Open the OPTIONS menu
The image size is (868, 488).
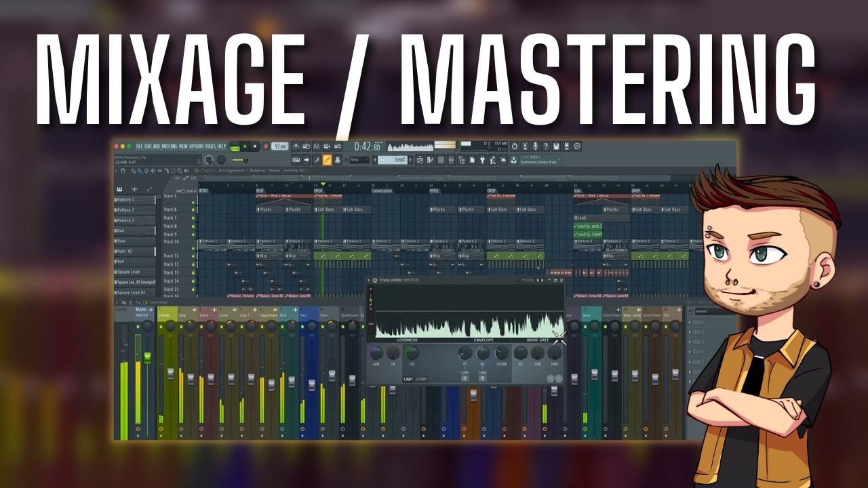click(197, 146)
